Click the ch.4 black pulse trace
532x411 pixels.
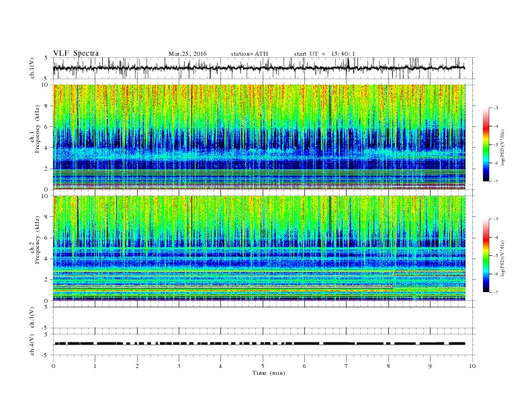tap(259, 344)
